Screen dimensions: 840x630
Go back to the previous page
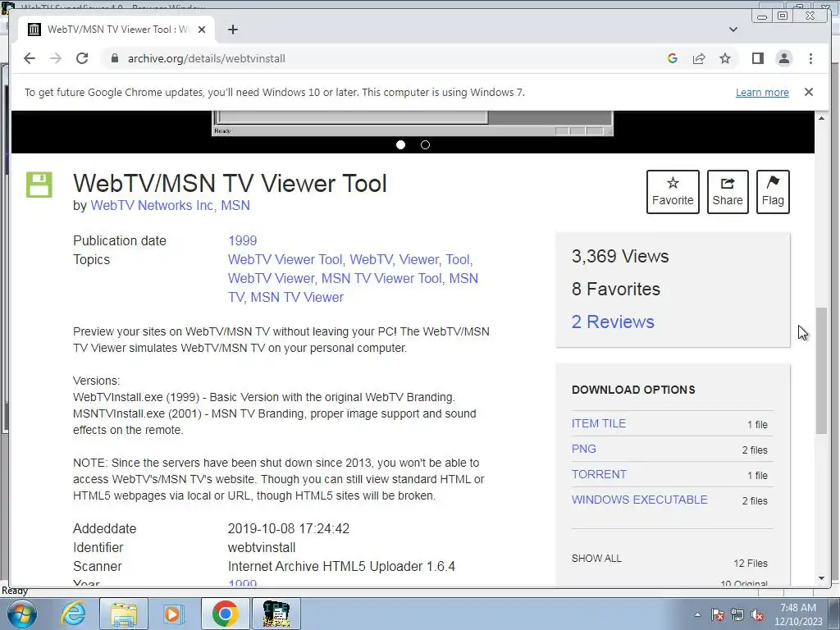coord(30,58)
